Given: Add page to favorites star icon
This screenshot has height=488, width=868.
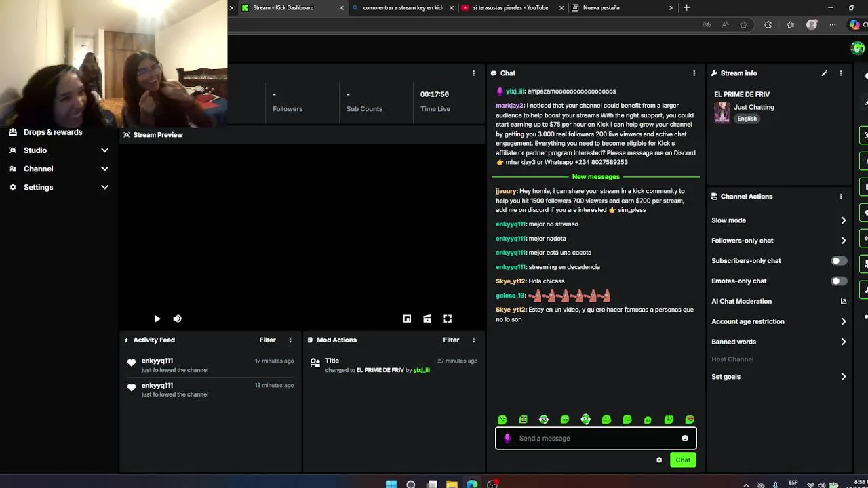Looking at the screenshot, I should pyautogui.click(x=744, y=25).
